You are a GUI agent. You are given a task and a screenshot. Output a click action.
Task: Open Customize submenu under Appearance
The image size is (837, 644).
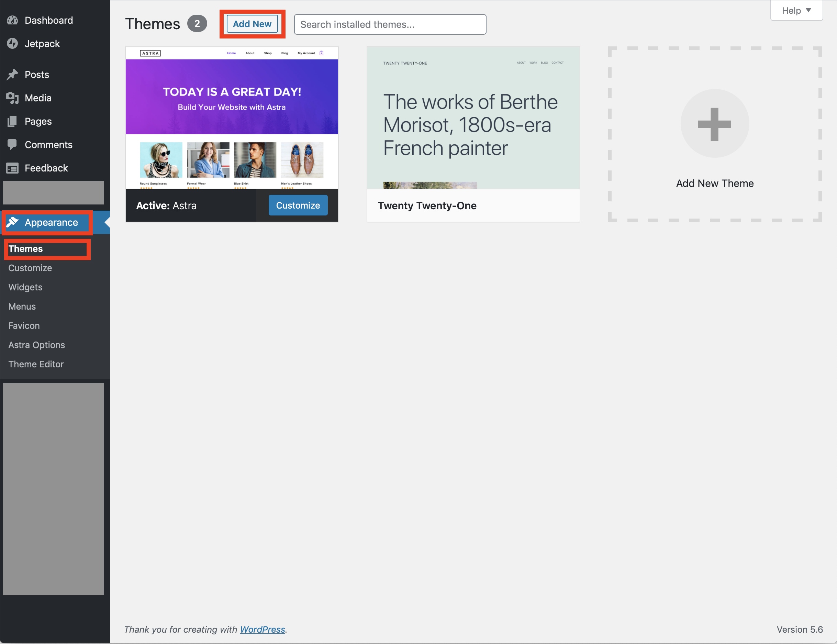[30, 268]
